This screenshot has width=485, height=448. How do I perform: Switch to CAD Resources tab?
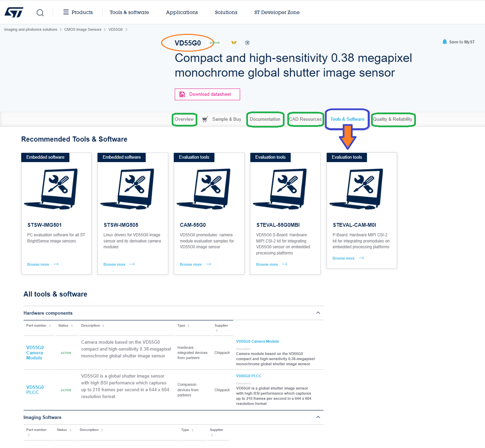tap(305, 119)
